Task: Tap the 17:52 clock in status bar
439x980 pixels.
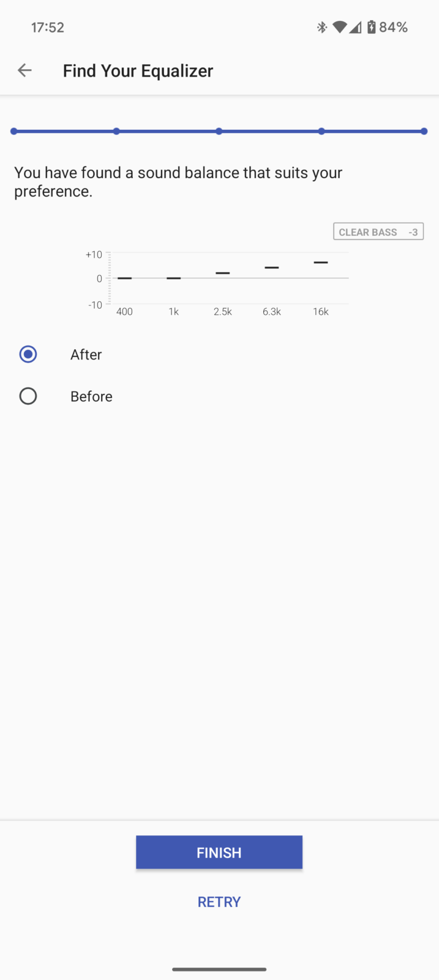Action: tap(48, 27)
